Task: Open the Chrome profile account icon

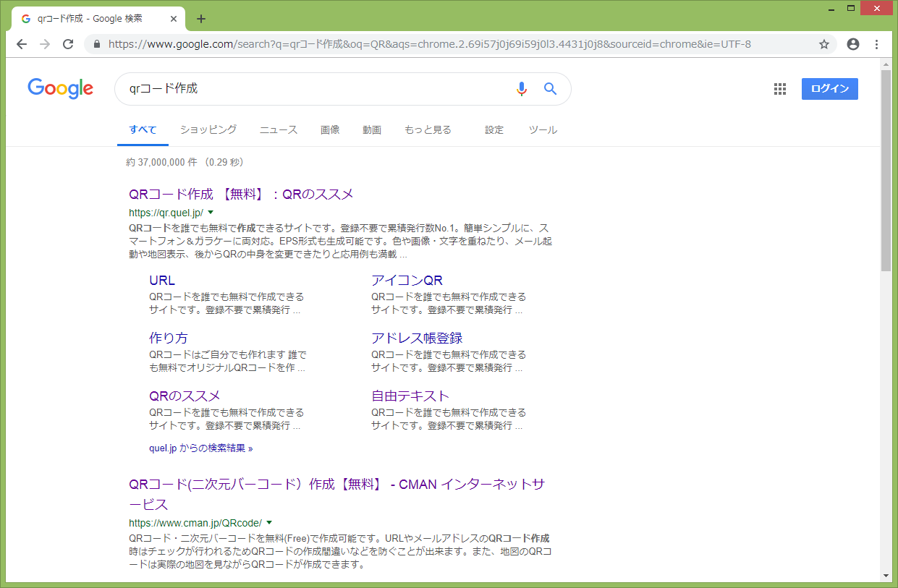Action: (x=853, y=44)
